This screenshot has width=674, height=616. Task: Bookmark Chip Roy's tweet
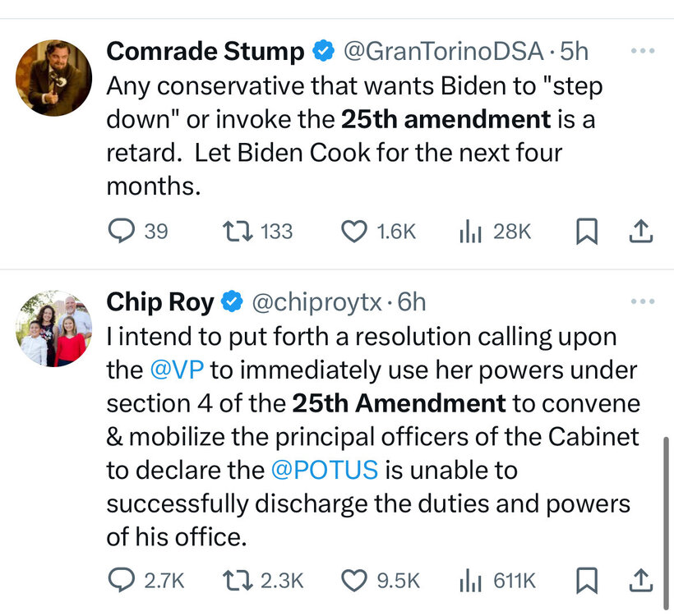click(586, 582)
